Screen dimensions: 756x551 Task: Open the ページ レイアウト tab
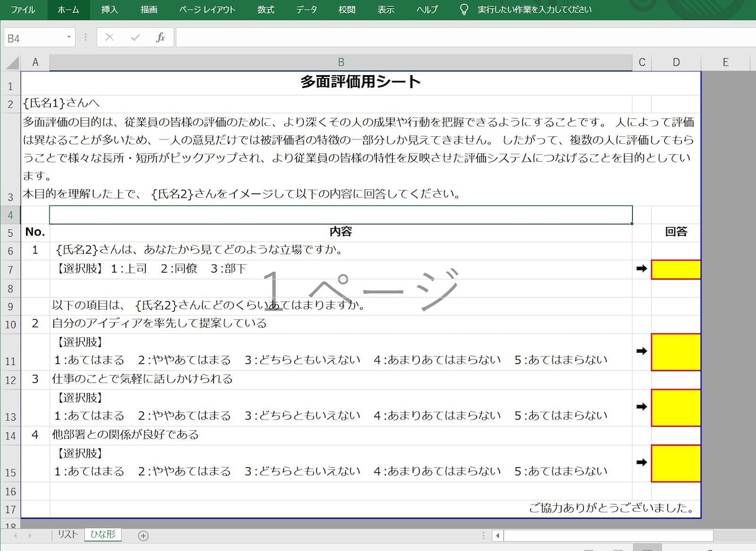[207, 9]
